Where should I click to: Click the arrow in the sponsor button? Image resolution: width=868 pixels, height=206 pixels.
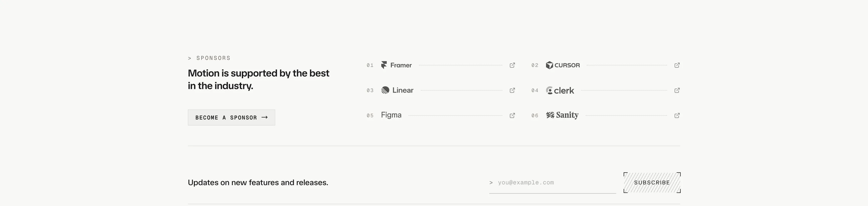[264, 117]
